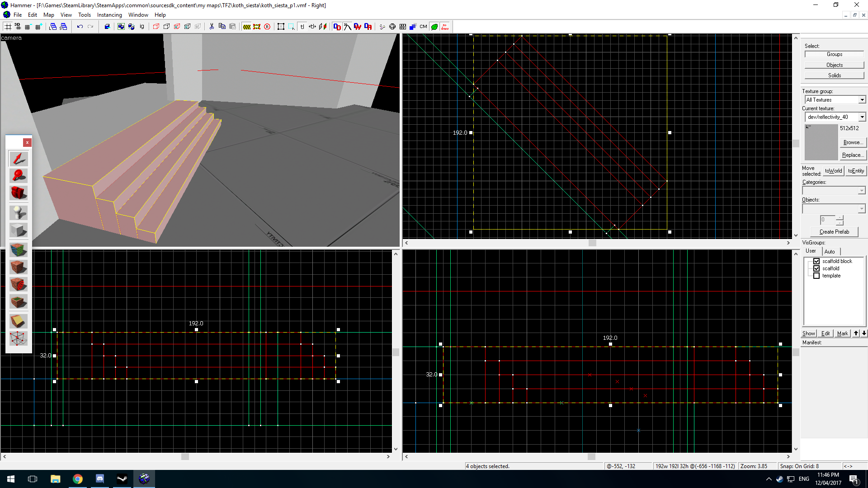Image resolution: width=868 pixels, height=488 pixels.
Task: Click the Carve with selected objects icon
Action: click(x=107, y=27)
